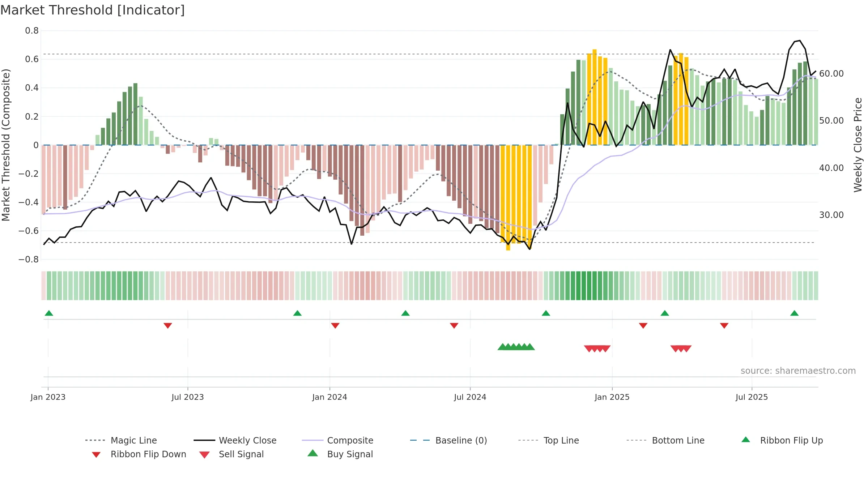Click the lowest yellow bar near Aug 2024
The height and width of the screenshot is (488, 868).
[508, 198]
